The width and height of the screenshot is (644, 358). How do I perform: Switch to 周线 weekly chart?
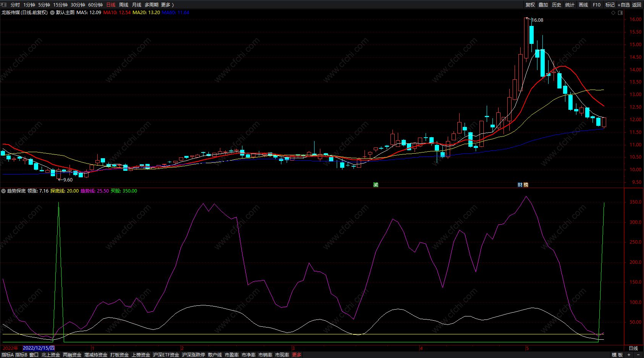pos(124,5)
